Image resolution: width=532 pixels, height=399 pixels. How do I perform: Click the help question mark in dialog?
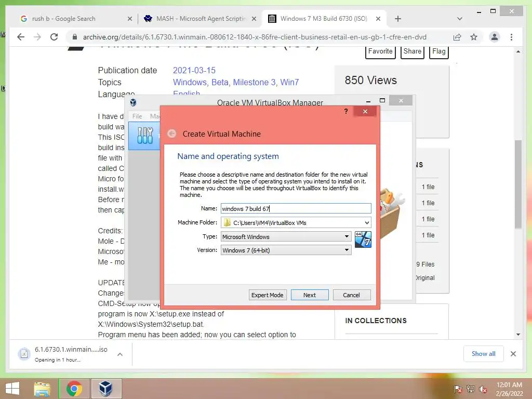(345, 111)
